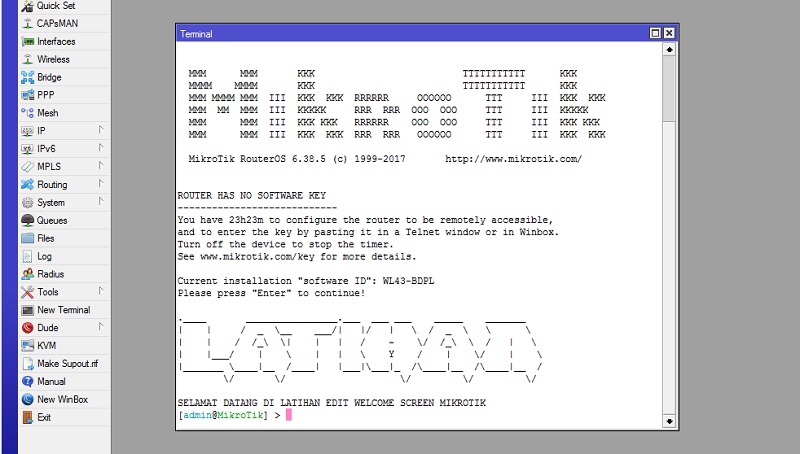
Task: Click the PPP icon
Action: tap(28, 95)
